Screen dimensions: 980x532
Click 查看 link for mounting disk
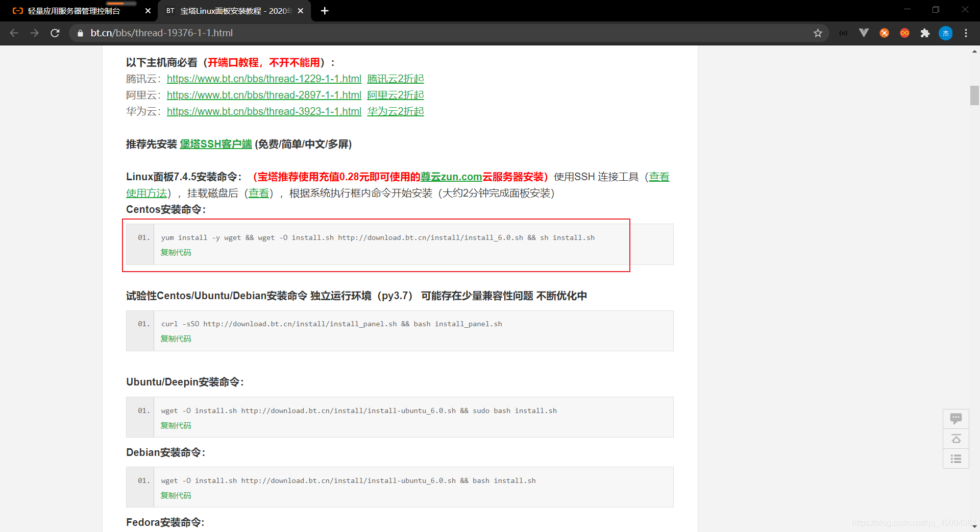pyautogui.click(x=259, y=193)
